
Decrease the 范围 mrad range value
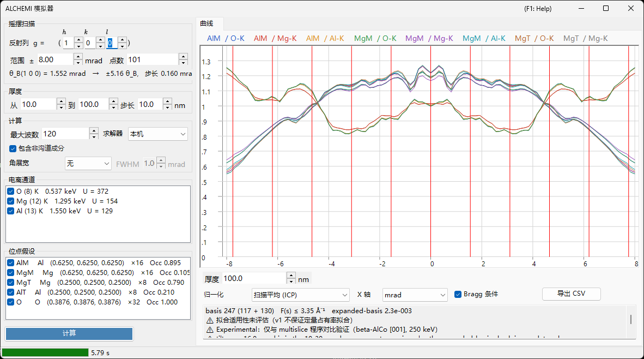point(78,63)
